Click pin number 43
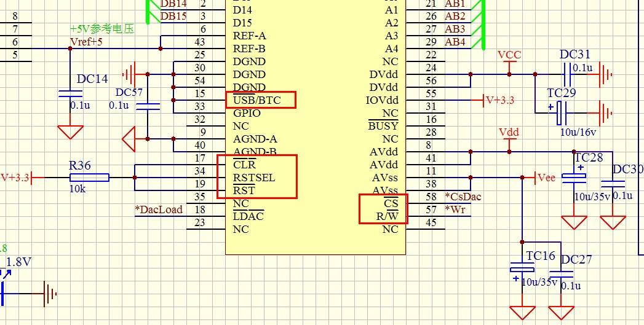 click(x=200, y=41)
